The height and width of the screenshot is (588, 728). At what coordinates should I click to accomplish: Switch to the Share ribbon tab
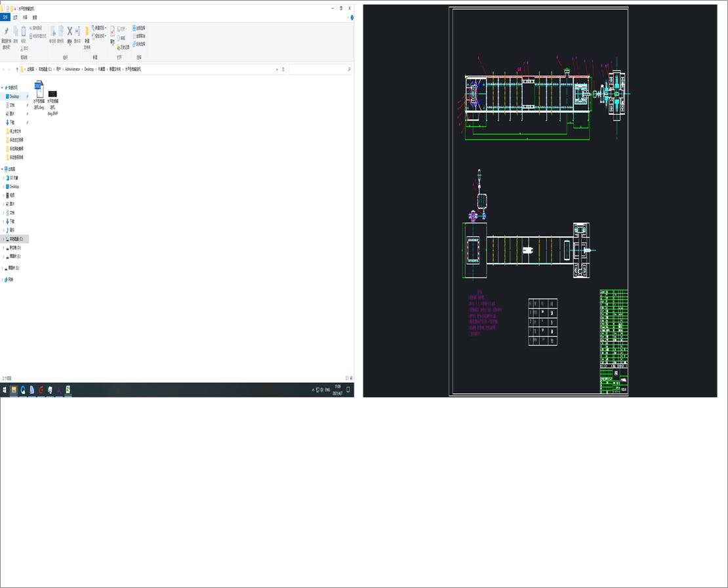click(25, 18)
